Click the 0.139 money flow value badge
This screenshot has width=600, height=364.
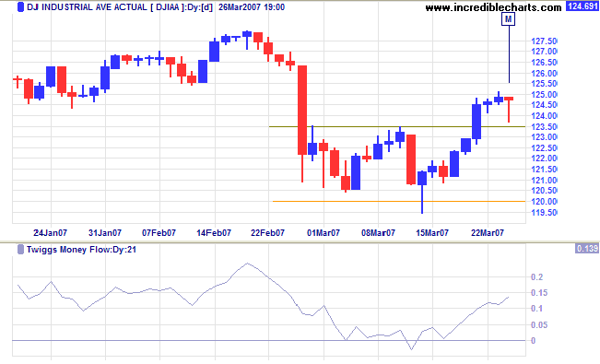click(586, 249)
